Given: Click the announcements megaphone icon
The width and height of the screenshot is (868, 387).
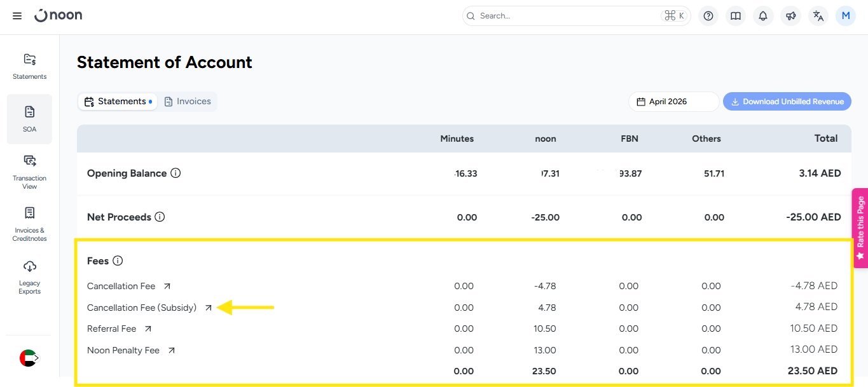Looking at the screenshot, I should click(790, 16).
